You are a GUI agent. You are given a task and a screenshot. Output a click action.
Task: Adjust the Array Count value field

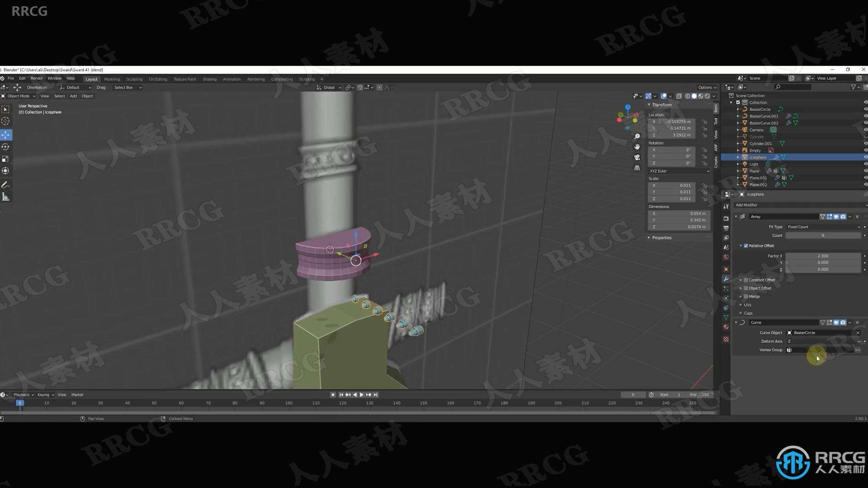coord(823,235)
